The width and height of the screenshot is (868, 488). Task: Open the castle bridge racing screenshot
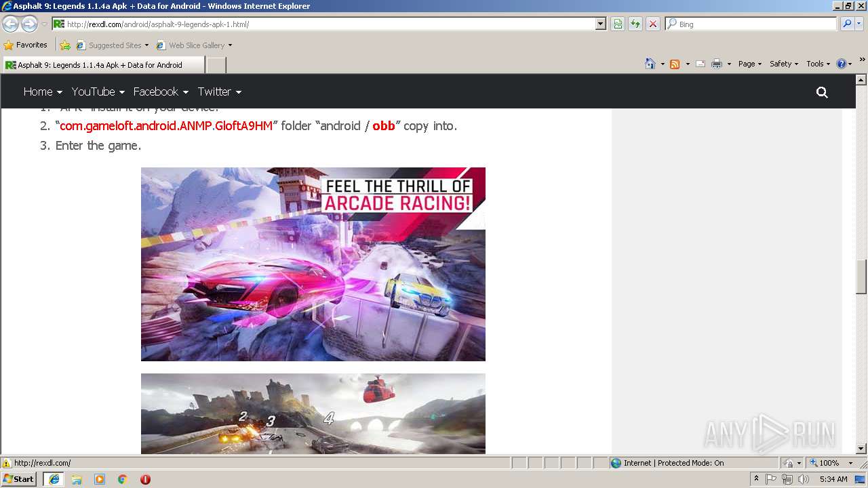tap(313, 413)
